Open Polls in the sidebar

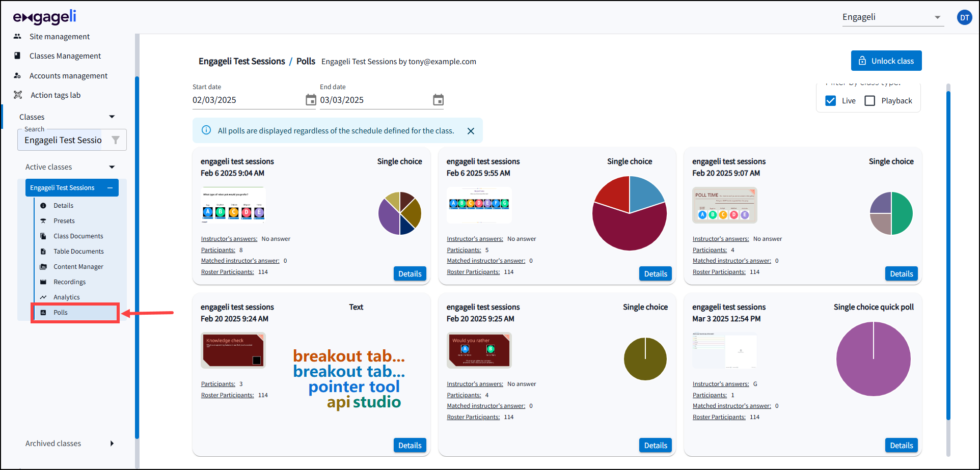point(75,313)
